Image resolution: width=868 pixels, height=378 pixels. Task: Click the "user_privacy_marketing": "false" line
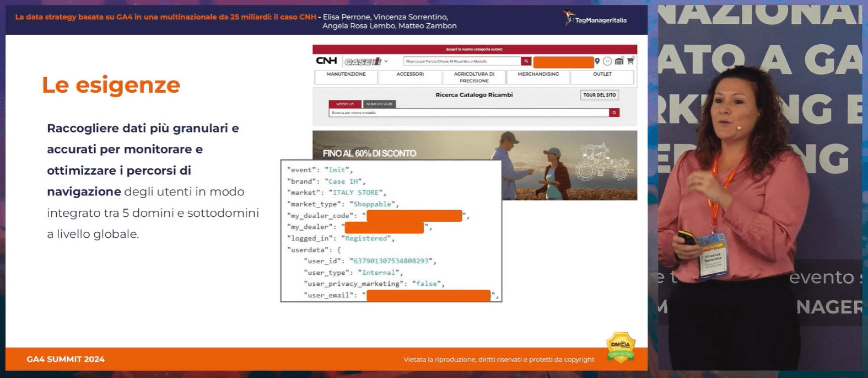[x=374, y=284]
